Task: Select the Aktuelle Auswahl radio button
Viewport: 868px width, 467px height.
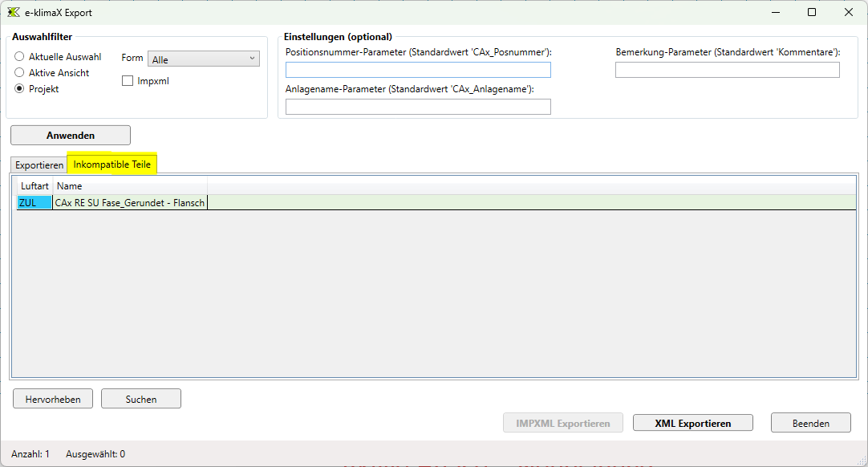Action: pos(20,57)
